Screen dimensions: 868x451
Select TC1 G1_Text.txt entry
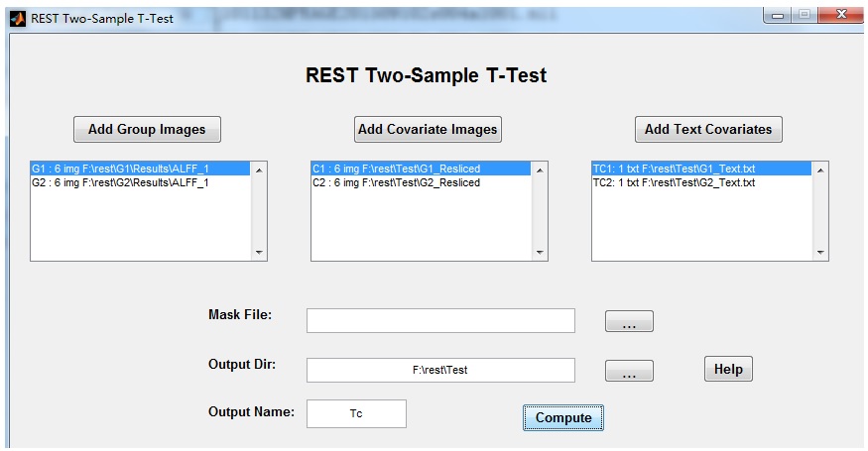click(702, 169)
